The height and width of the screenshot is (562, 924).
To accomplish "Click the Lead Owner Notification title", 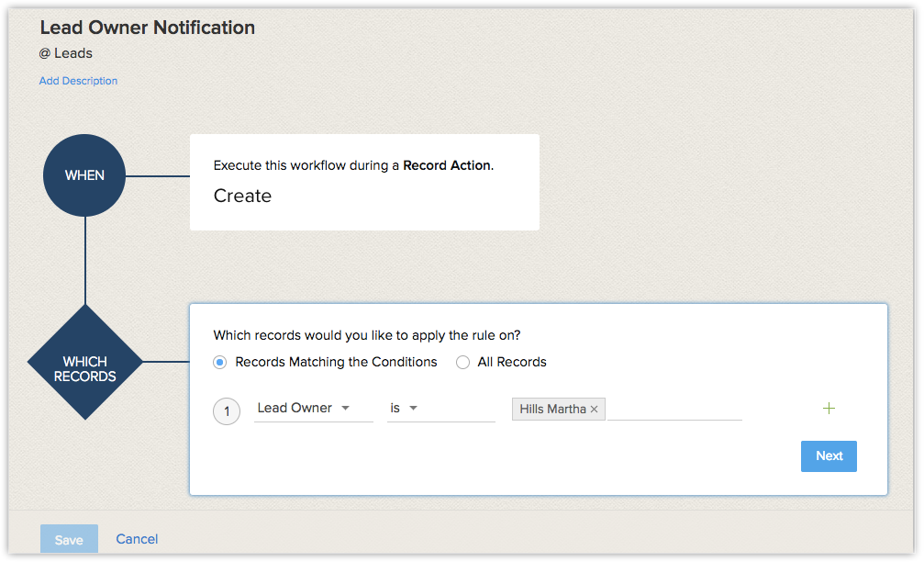I will 148,28.
